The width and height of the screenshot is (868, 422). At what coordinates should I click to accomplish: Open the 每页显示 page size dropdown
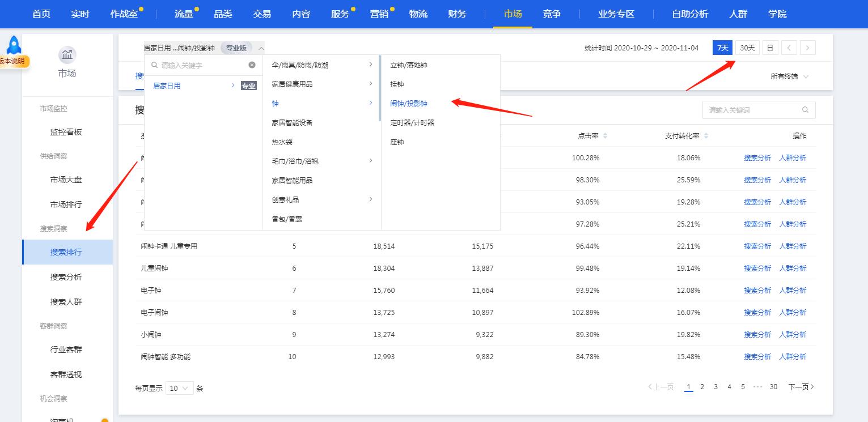coord(179,388)
